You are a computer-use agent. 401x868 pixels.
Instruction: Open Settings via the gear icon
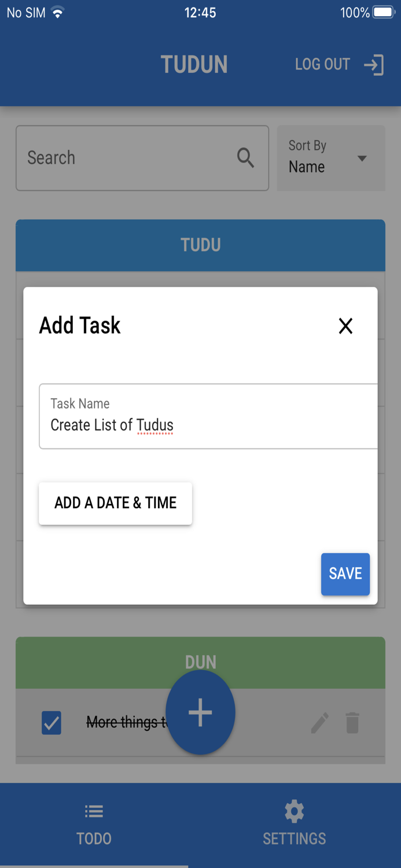point(294,811)
